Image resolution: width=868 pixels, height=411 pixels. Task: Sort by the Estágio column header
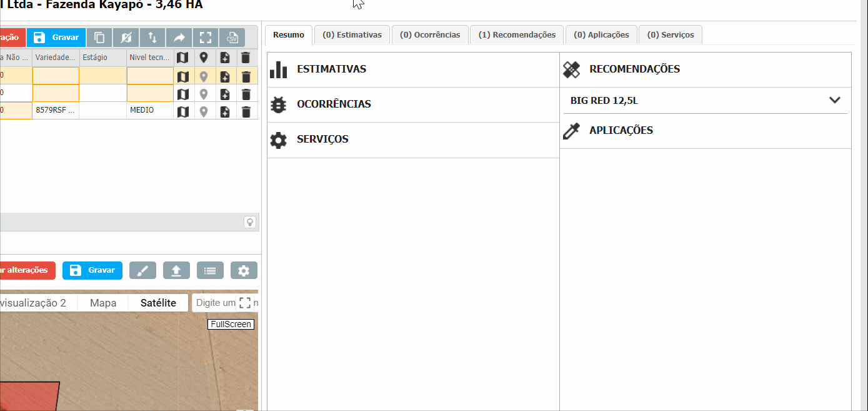[x=102, y=58]
